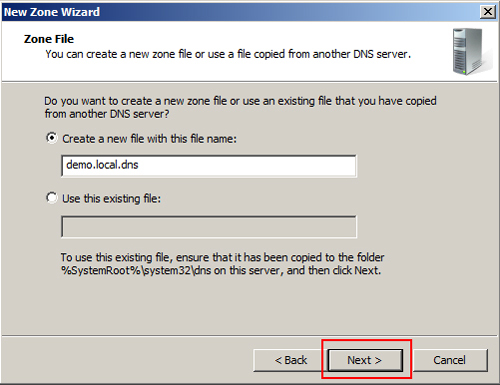Click the 'You can create a new zone file' subtitle
Image resolution: width=500 pixels, height=385 pixels.
(x=228, y=54)
